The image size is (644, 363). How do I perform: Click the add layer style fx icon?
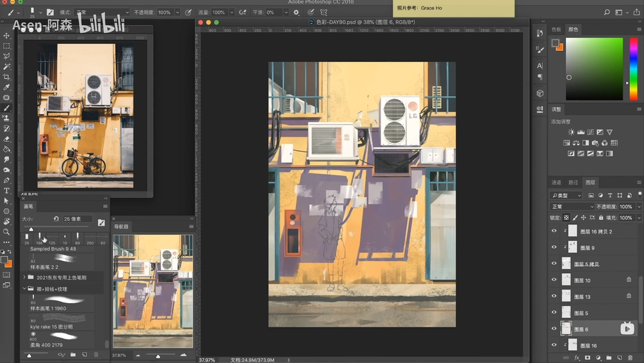[576, 357]
